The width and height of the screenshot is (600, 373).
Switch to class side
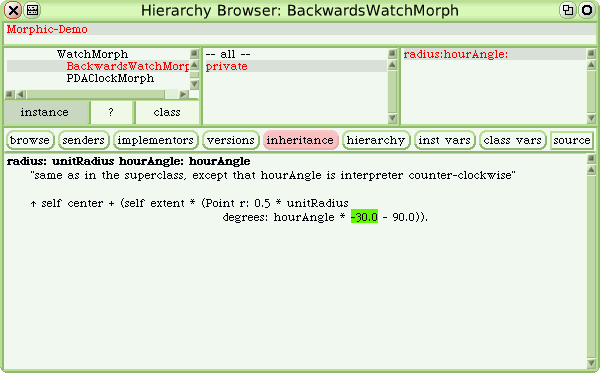point(167,112)
